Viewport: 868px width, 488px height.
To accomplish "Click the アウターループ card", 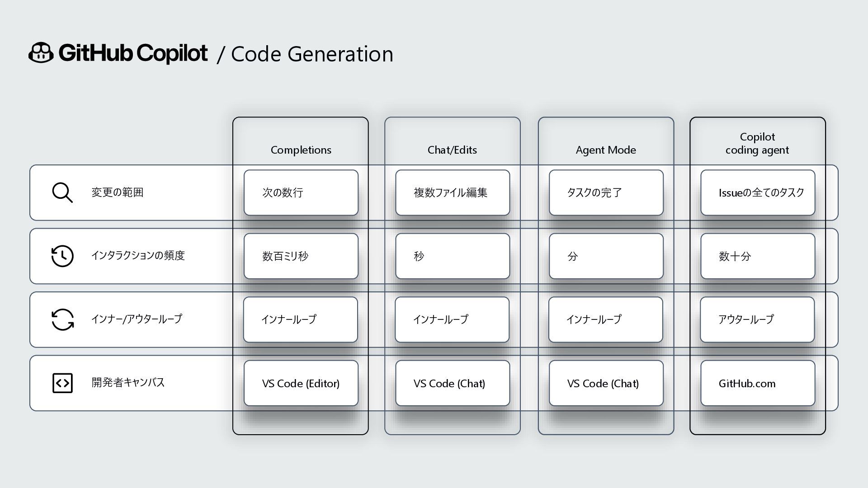I will (x=757, y=319).
